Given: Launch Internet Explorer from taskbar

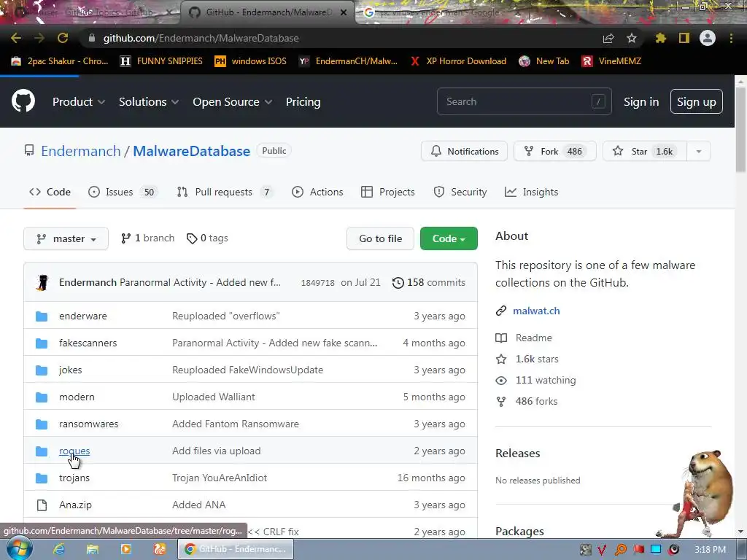Looking at the screenshot, I should pos(59,549).
